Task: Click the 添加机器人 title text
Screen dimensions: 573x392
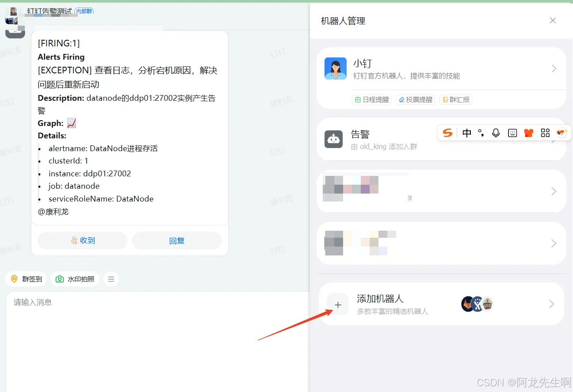Action: click(380, 299)
